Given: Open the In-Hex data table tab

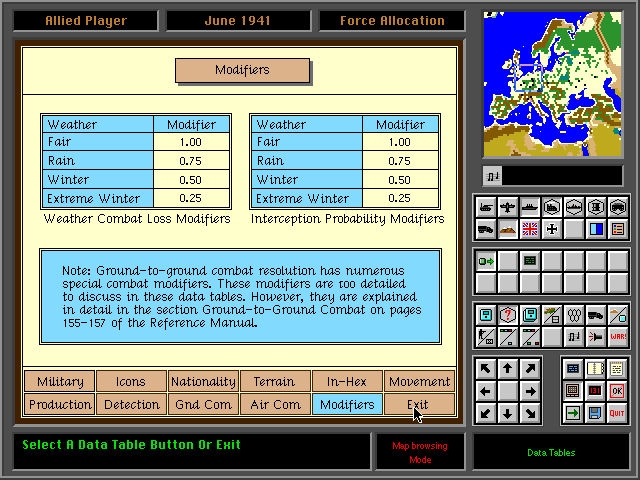Looking at the screenshot, I should pos(347,381).
